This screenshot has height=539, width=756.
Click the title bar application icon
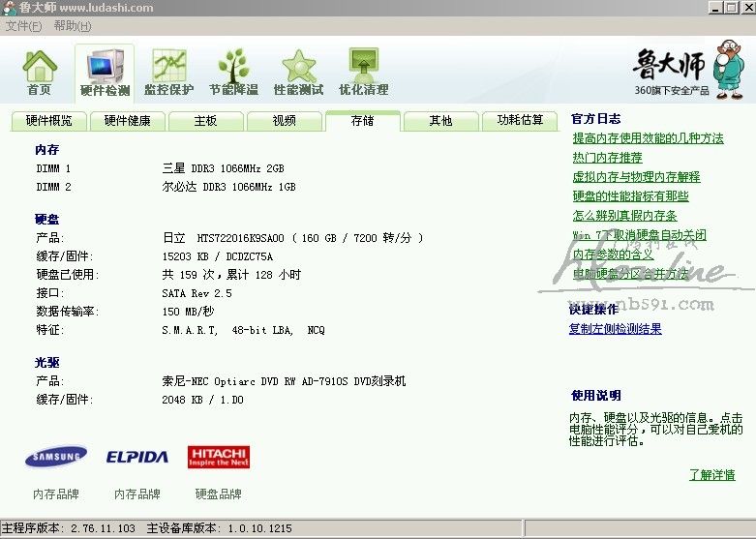pyautogui.click(x=9, y=8)
